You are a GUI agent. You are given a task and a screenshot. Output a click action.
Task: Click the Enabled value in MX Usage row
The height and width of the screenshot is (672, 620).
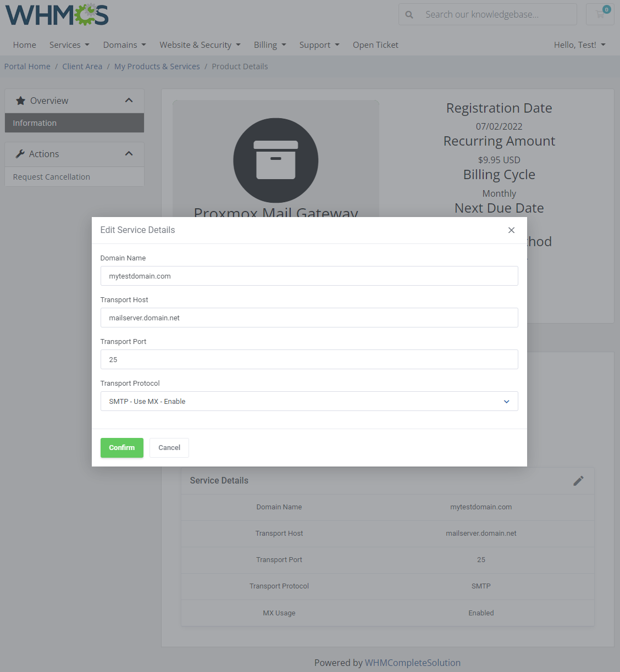pyautogui.click(x=481, y=613)
